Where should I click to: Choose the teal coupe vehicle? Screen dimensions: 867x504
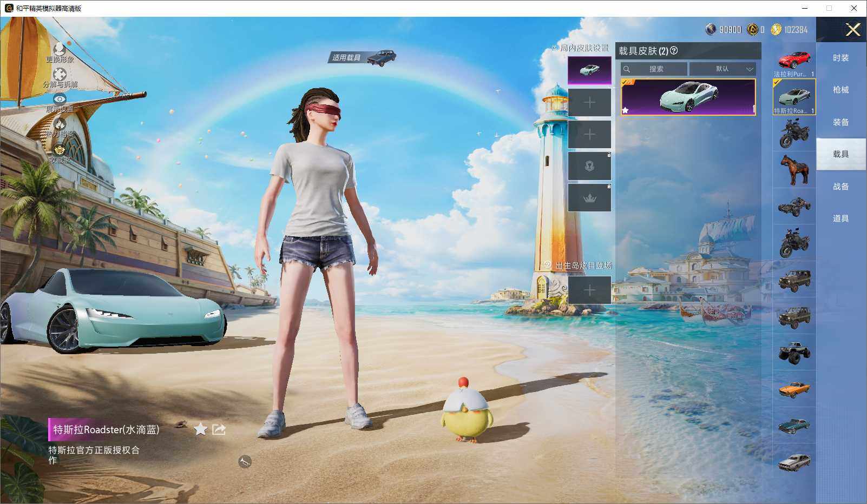point(794,426)
